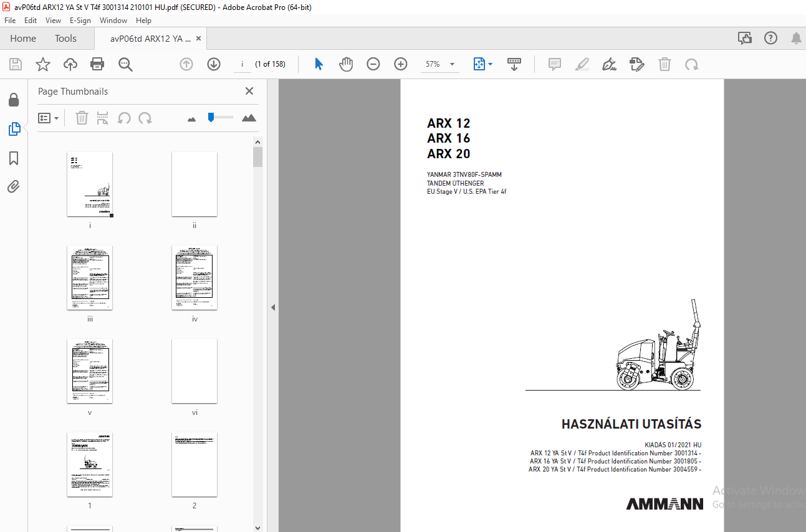Screen dimensions: 806x532
Task: Toggle the Page Thumbnails sidebar icon
Action: 14,129
